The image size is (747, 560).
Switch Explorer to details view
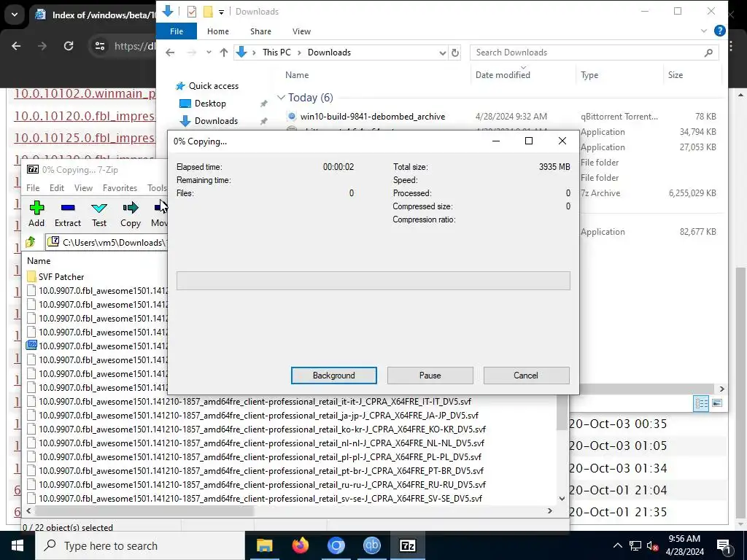tap(701, 403)
